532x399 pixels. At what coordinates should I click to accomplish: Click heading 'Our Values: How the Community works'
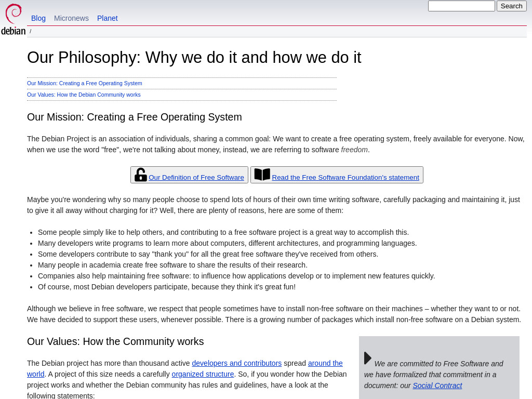click(x=115, y=341)
